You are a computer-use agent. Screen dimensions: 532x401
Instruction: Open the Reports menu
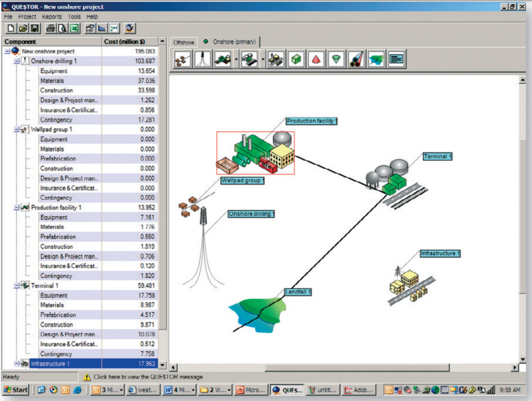(51, 17)
